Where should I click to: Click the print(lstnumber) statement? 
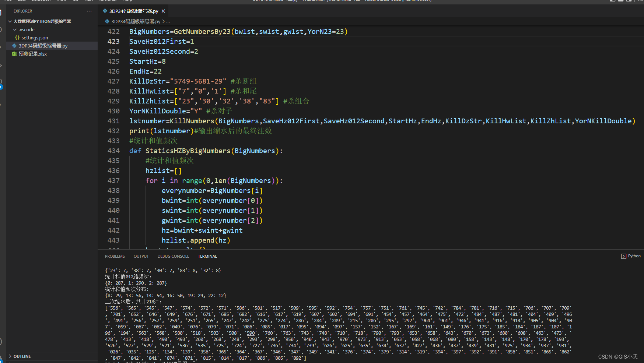coord(161,131)
